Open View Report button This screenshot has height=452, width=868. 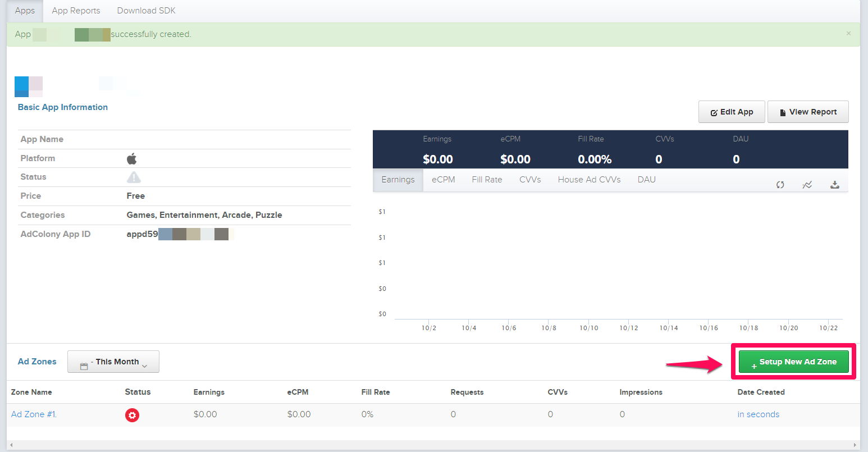click(807, 112)
